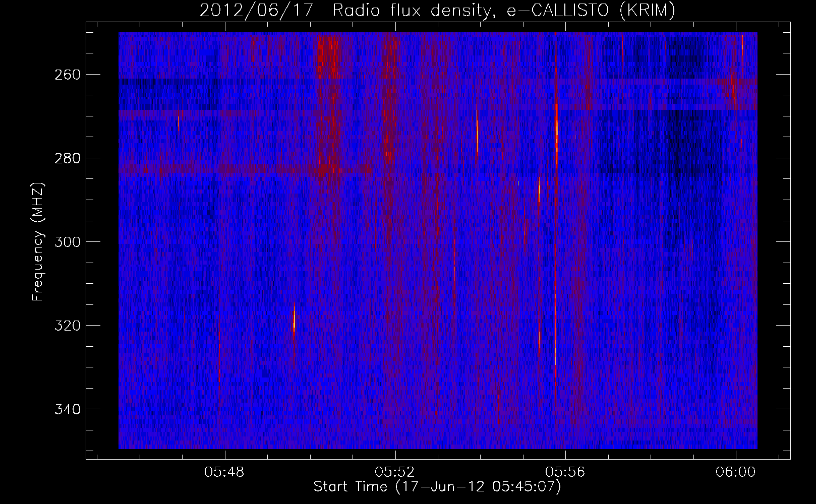The width and height of the screenshot is (816, 504).
Task: Select the 280 frequency tick label
Action: tap(67, 158)
